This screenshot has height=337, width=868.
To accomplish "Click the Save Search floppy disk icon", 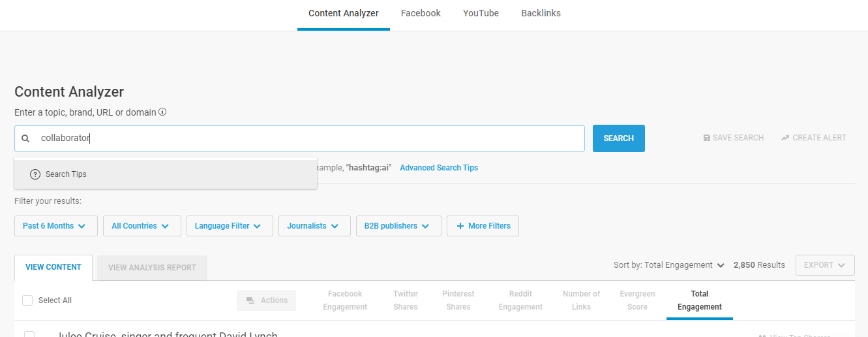I will (706, 138).
